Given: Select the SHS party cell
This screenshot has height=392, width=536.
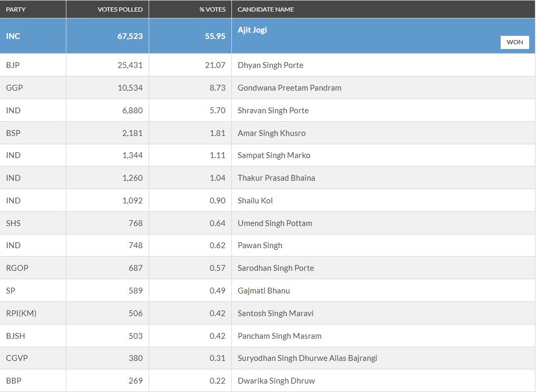Looking at the screenshot, I should pyautogui.click(x=13, y=223).
